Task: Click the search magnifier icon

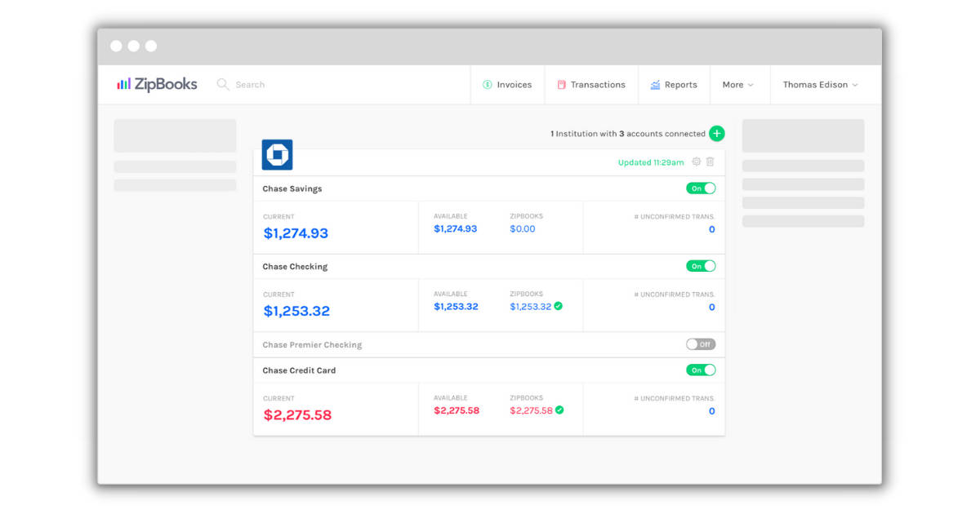Action: tap(221, 84)
